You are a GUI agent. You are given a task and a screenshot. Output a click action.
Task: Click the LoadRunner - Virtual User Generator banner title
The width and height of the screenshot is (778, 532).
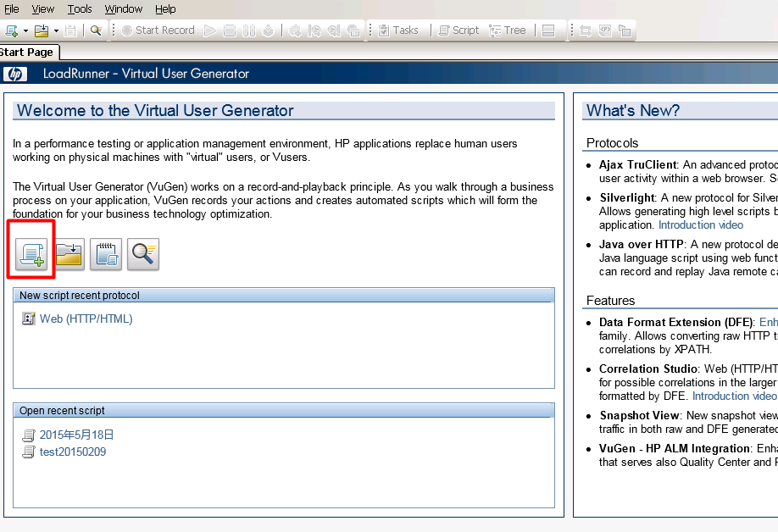[x=146, y=74]
